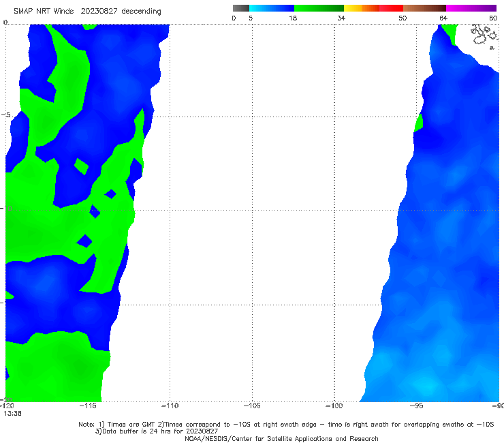Click the color bar label '18'
This screenshot has width=504, height=443.
[293, 18]
